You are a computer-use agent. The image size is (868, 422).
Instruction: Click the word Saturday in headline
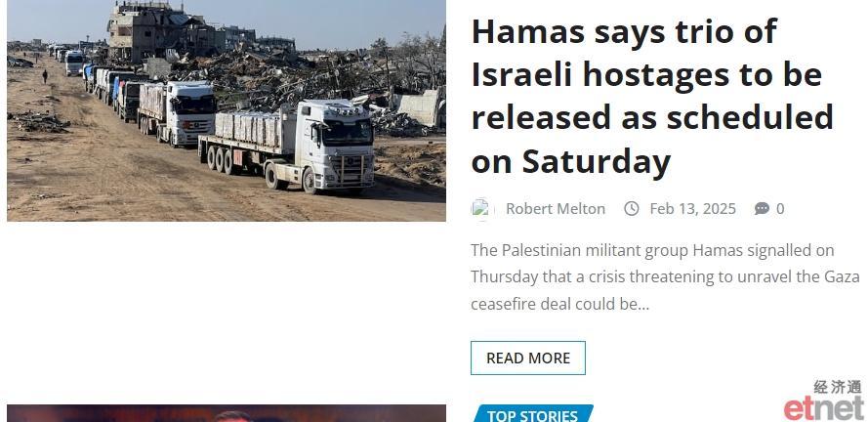click(597, 161)
